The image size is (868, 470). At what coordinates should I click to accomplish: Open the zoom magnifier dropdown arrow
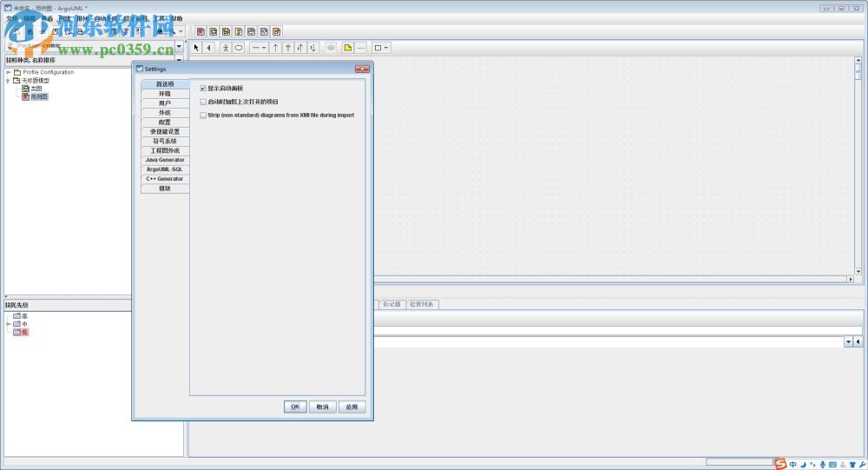[181, 31]
